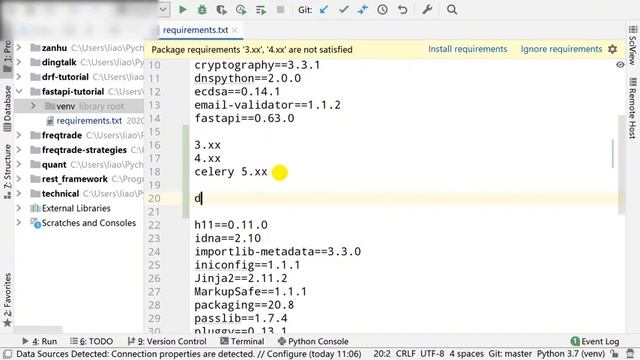
Task: Run the current configuration with the green play icon
Action: click(182, 9)
